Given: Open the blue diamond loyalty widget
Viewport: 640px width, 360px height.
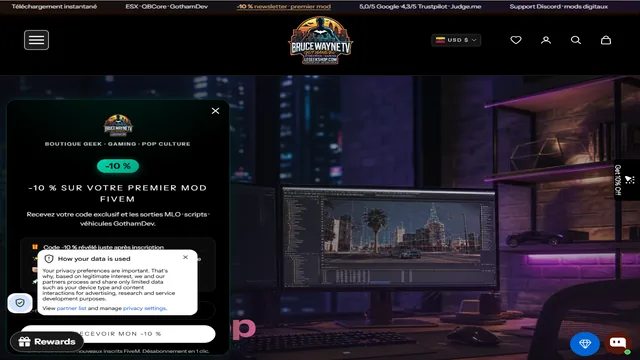Looking at the screenshot, I should (585, 344).
